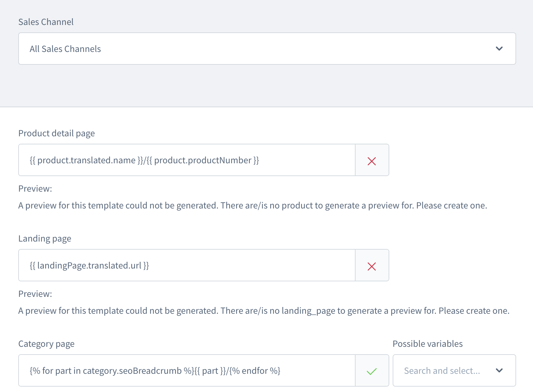Click the chevron arrow in Possible variables selector

(x=499, y=370)
